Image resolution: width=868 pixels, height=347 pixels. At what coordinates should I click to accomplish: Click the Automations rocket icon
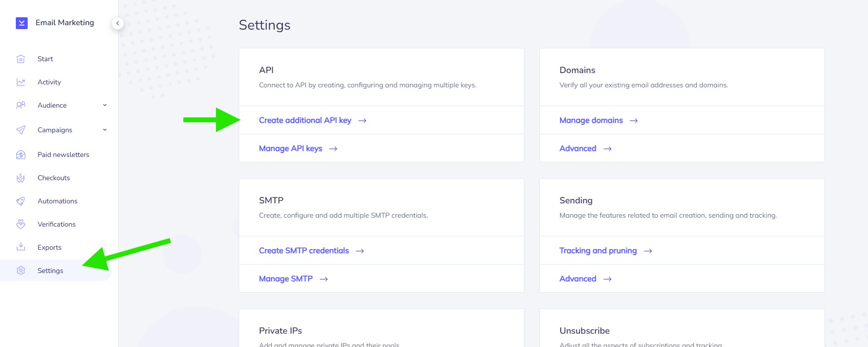click(x=21, y=201)
